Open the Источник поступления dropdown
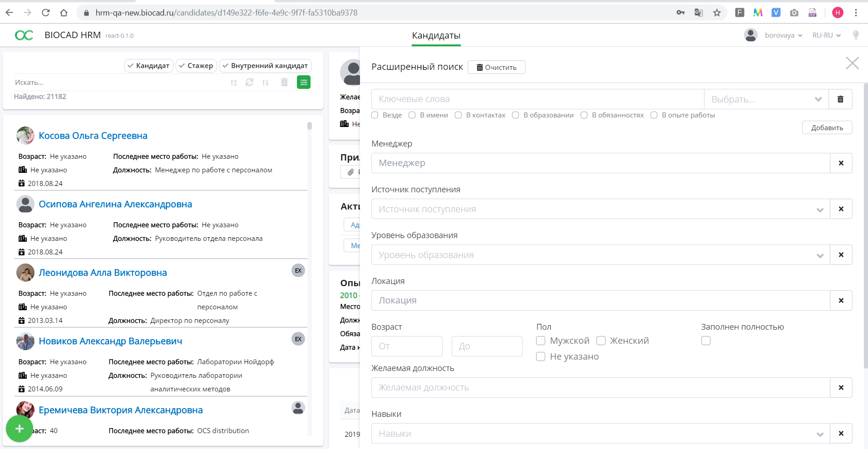Image resolution: width=868 pixels, height=449 pixels. coord(600,209)
